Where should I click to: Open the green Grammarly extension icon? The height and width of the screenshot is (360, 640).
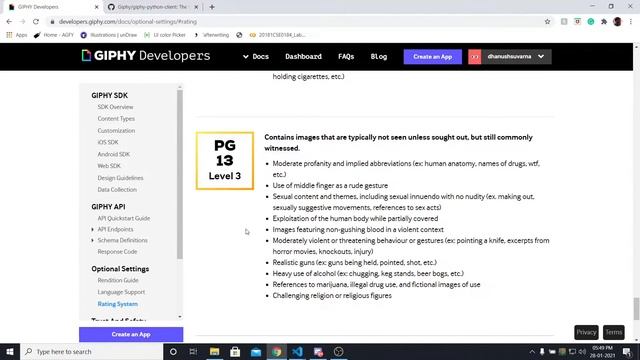click(x=591, y=22)
